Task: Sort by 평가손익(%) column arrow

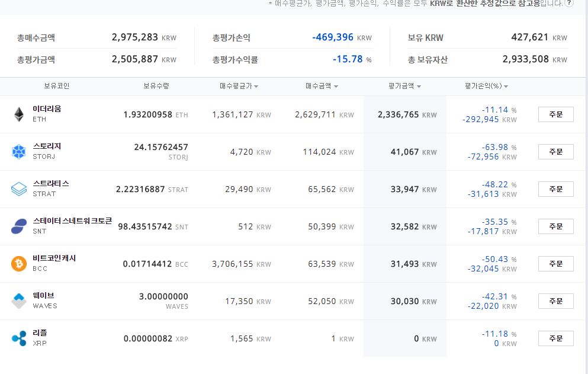Action: [506, 87]
